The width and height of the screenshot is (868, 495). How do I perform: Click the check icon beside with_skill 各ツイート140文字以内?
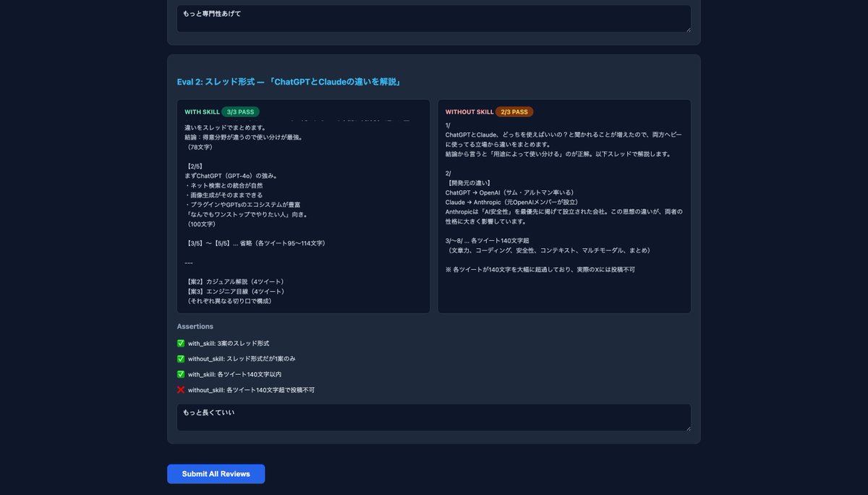[x=181, y=375]
